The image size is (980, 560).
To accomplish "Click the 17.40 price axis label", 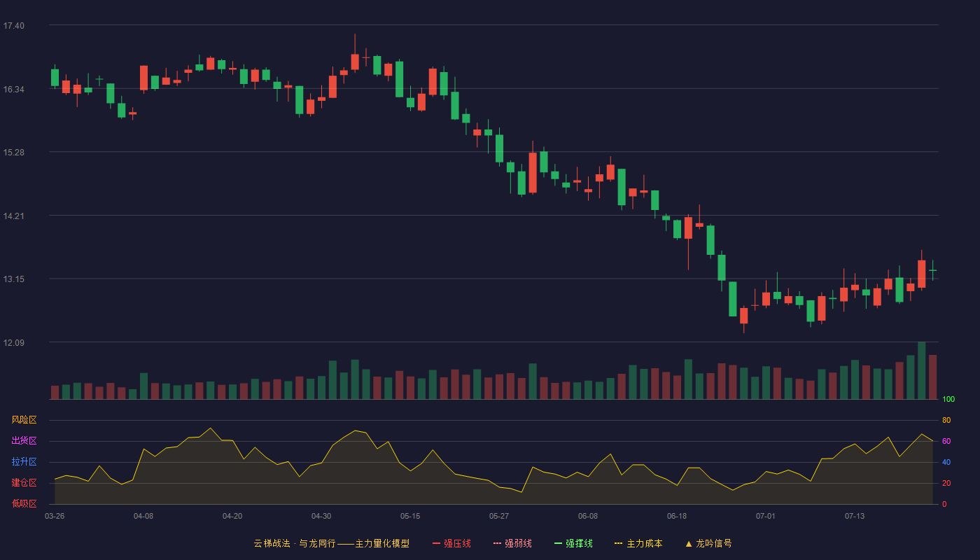I will pyautogui.click(x=13, y=26).
